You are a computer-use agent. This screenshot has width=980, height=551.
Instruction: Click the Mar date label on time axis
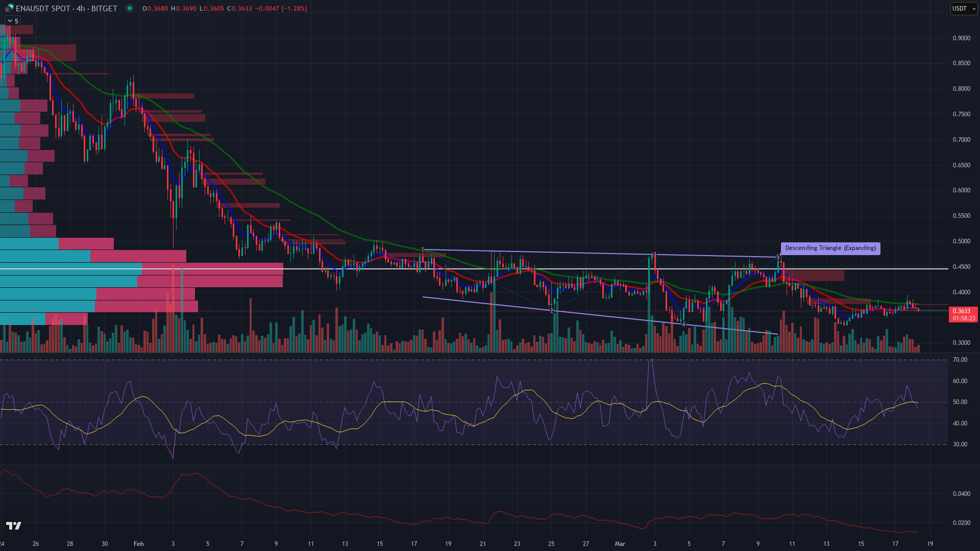[620, 544]
